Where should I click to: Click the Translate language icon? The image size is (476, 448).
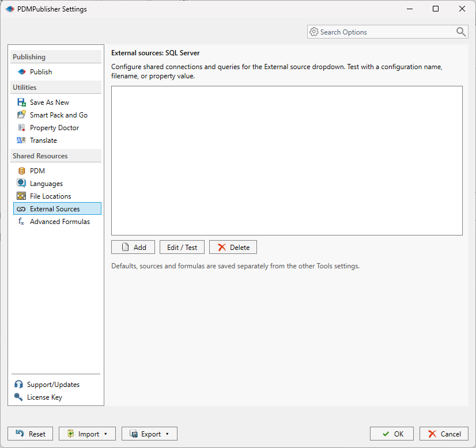tap(21, 141)
